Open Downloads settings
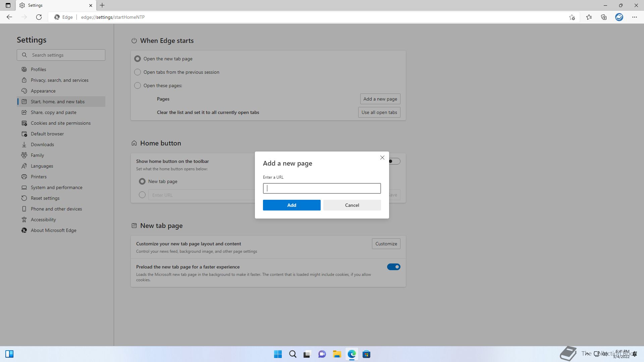Screen dimensions: 644x362 click(x=61, y=144)
